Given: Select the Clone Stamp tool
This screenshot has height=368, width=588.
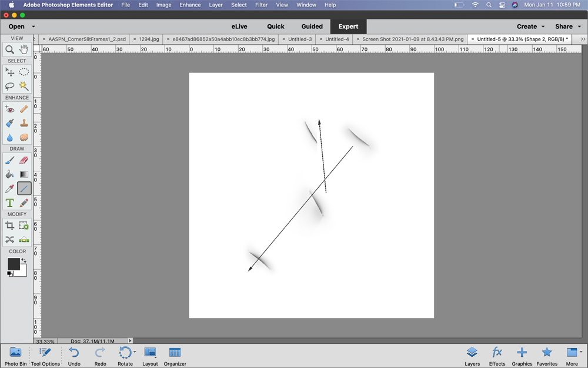Looking at the screenshot, I should (24, 123).
